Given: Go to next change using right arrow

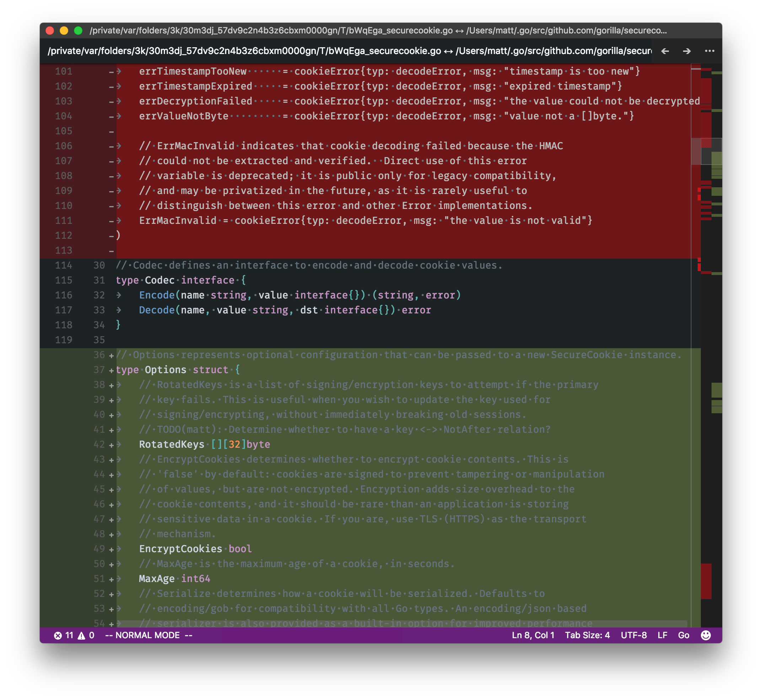Looking at the screenshot, I should pyautogui.click(x=687, y=51).
